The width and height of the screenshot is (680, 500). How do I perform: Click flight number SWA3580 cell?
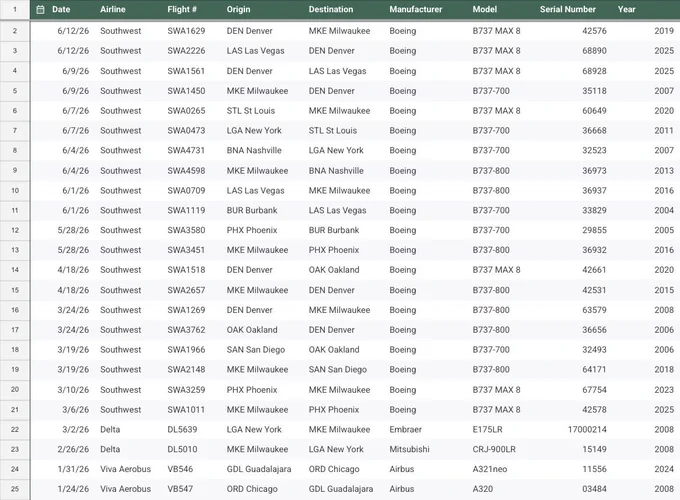pyautogui.click(x=186, y=230)
